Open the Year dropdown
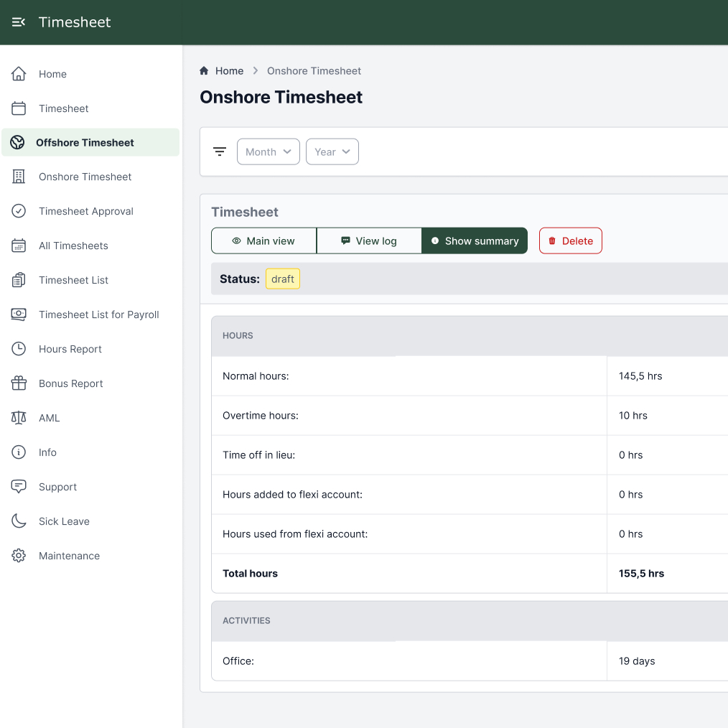 point(332,151)
